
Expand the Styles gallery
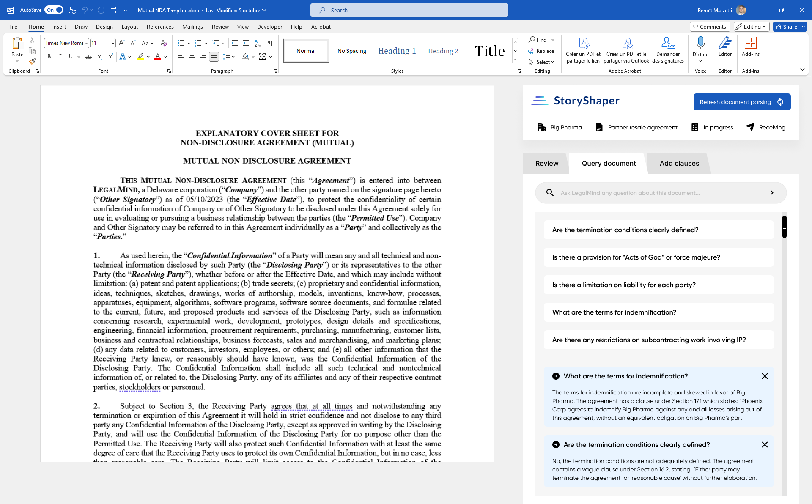pos(515,60)
